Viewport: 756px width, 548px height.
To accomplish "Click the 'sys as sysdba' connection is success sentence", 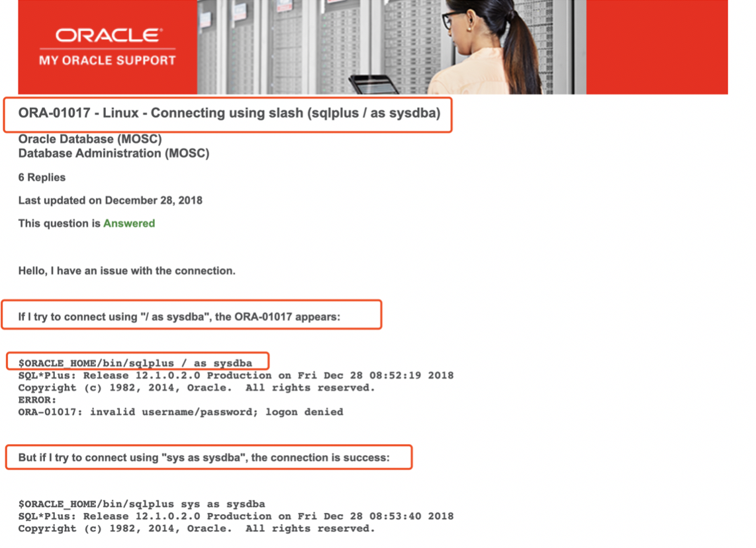I will (x=204, y=457).
